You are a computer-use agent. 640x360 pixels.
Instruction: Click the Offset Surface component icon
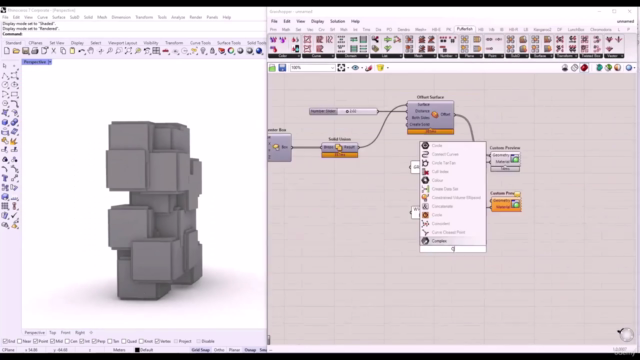[x=435, y=115]
